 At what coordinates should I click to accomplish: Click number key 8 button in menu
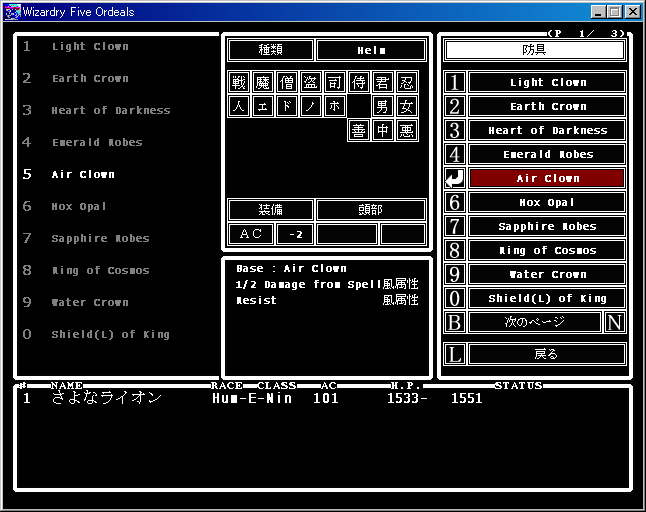(455, 250)
